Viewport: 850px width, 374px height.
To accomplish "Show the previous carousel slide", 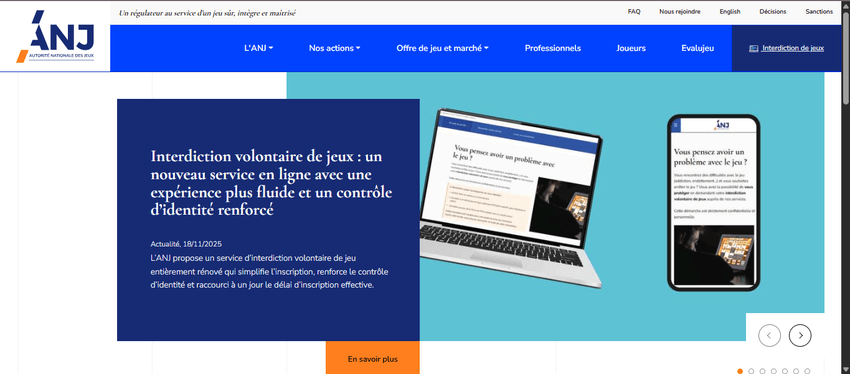I will click(769, 336).
